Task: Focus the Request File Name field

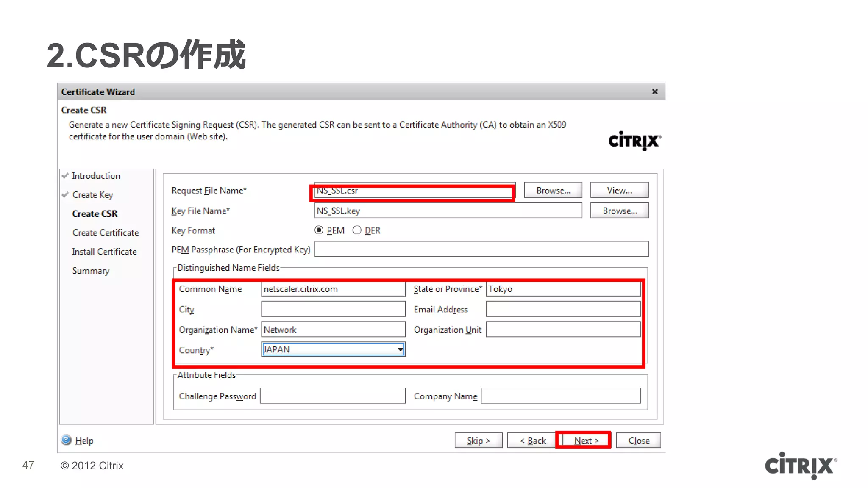Action: click(x=415, y=191)
